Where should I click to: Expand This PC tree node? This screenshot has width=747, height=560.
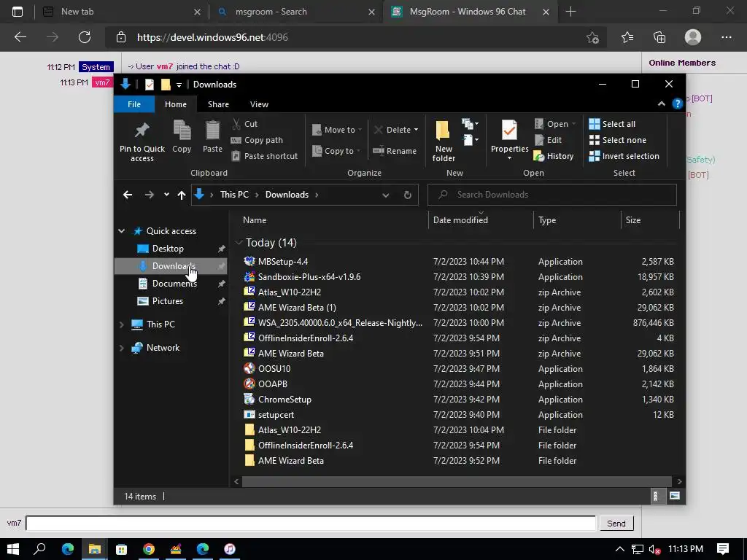pyautogui.click(x=122, y=324)
